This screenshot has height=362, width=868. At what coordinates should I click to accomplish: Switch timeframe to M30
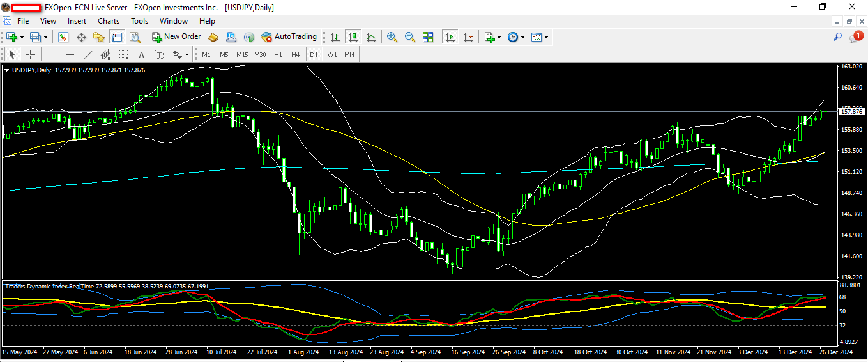click(260, 54)
